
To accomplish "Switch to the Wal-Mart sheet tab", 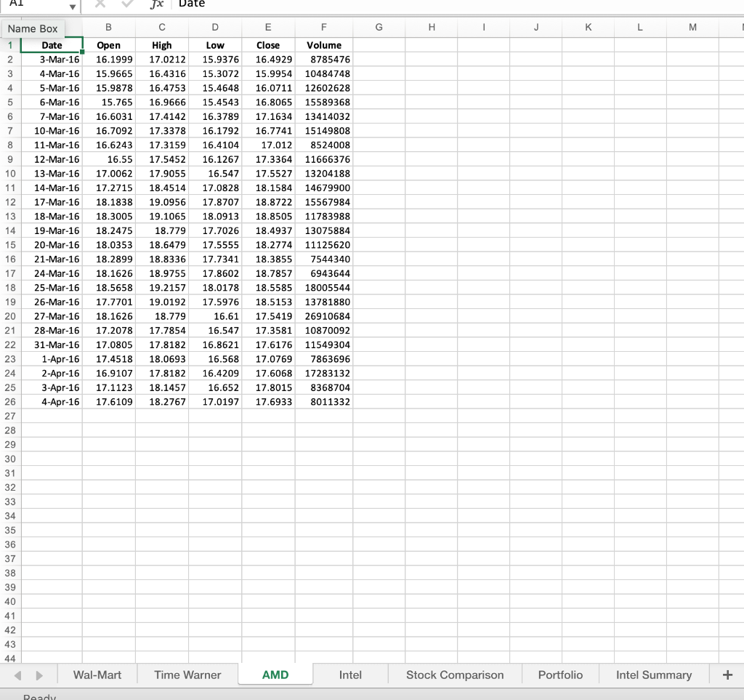I will point(97,675).
